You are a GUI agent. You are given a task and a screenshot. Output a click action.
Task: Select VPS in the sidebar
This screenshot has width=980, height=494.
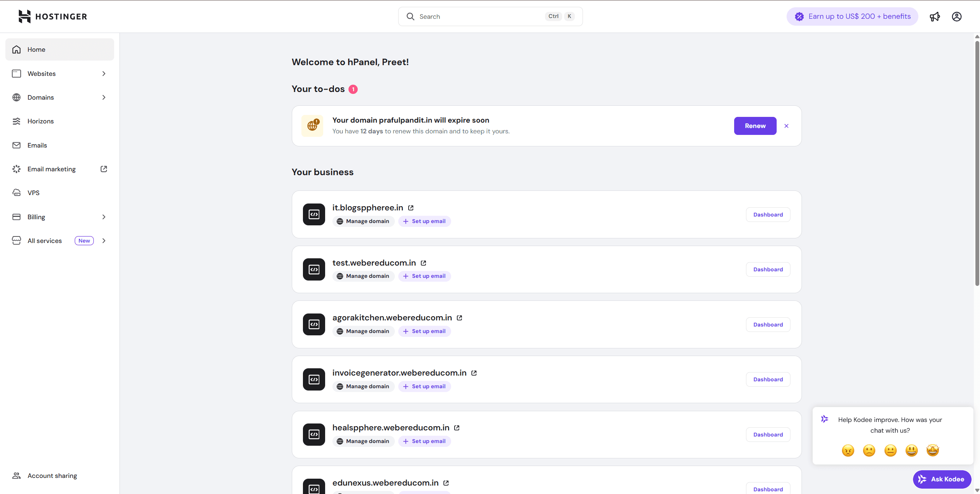[33, 192]
